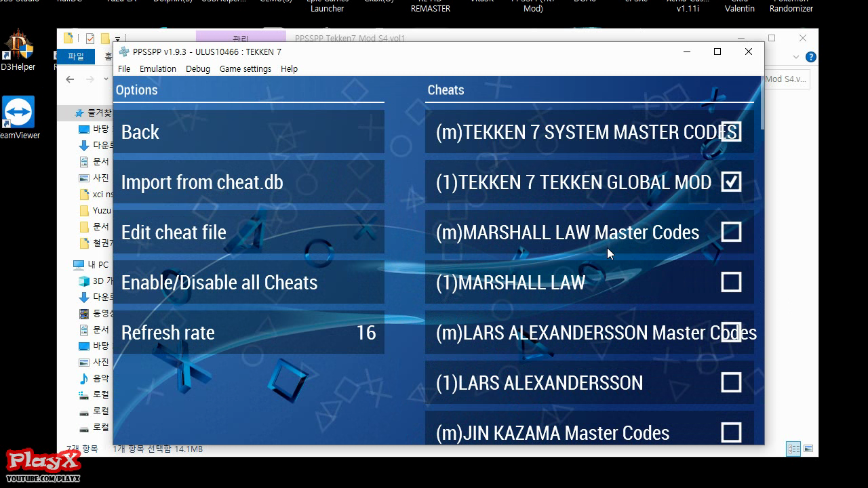Open the D3Helper desktop shortcut
The height and width of the screenshot is (488, 868).
17,50
